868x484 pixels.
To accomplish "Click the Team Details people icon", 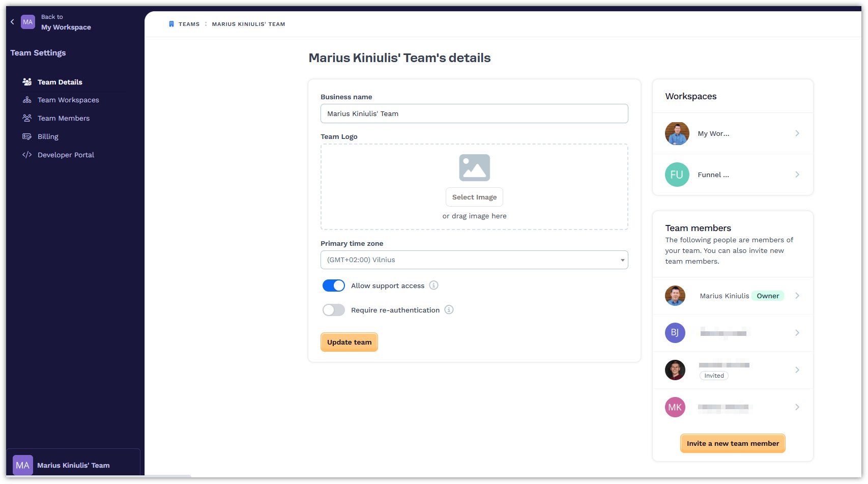I will pos(27,82).
